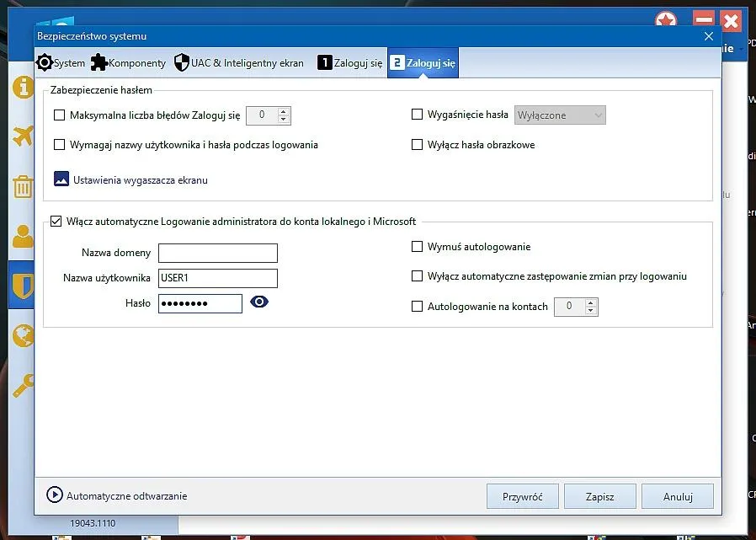Select the shield security icon in sidebar
Image resolution: width=756 pixels, height=540 pixels.
point(21,284)
